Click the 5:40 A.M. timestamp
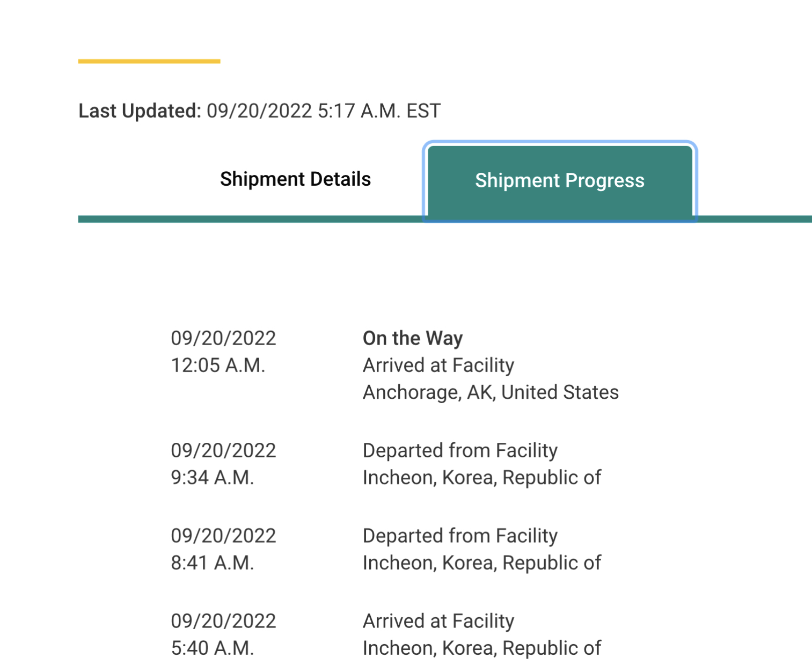Screen dimensions: 812x672 tap(213, 648)
